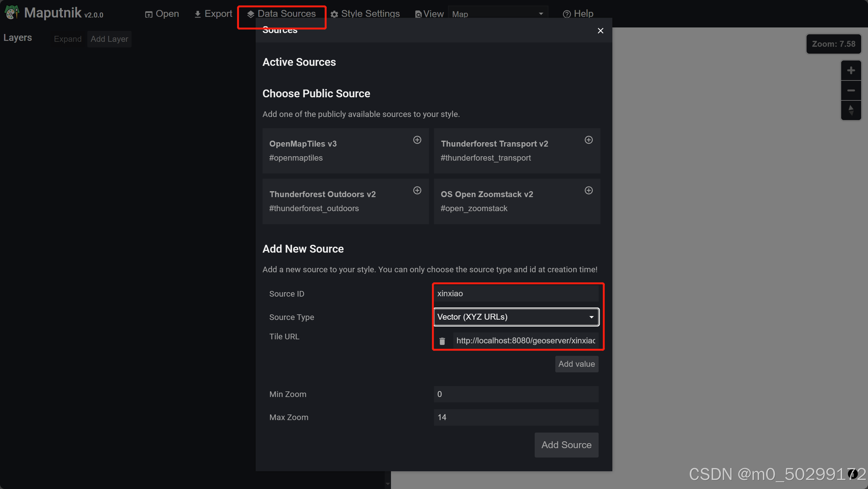
Task: Open Source Type dropdown
Action: click(x=516, y=317)
